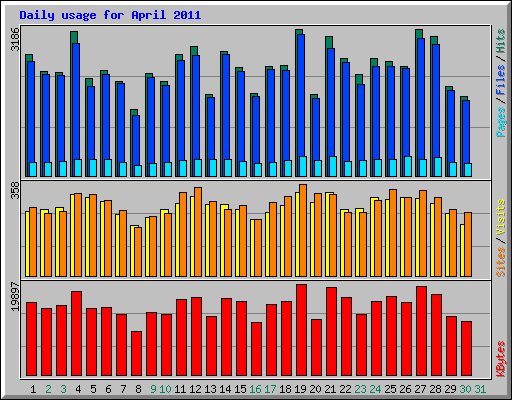Screen dimensions: 512x400
Task: Click day label '3' on the x-axis
Action: point(63,389)
